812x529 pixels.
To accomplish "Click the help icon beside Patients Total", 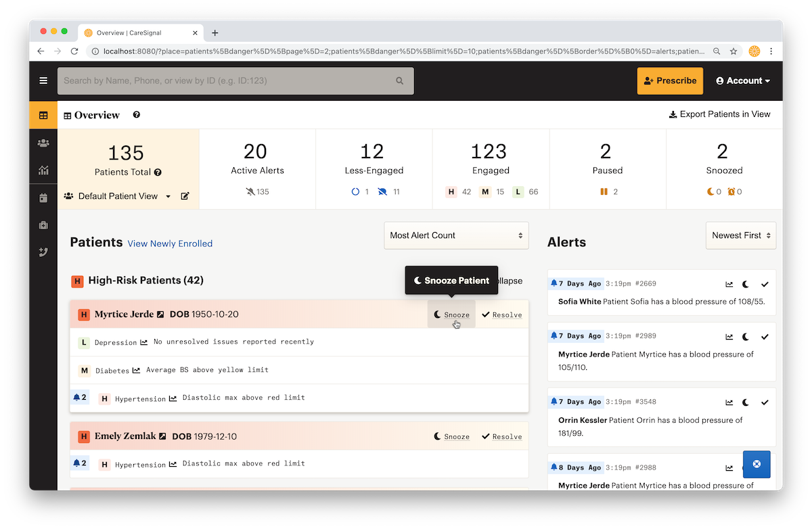I will point(158,172).
